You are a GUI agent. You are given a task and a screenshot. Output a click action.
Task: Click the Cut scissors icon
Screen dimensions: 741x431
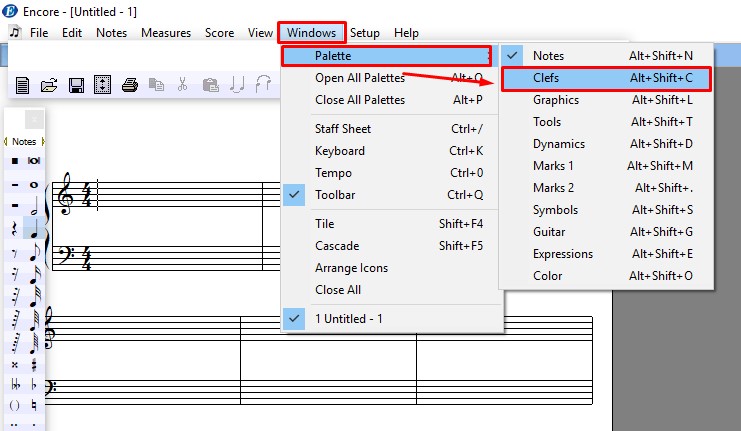182,85
